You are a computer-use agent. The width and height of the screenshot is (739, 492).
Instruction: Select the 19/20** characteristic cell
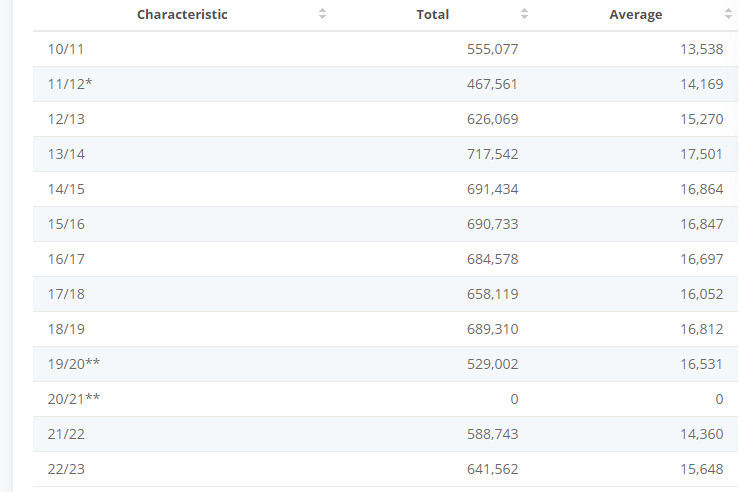74,364
